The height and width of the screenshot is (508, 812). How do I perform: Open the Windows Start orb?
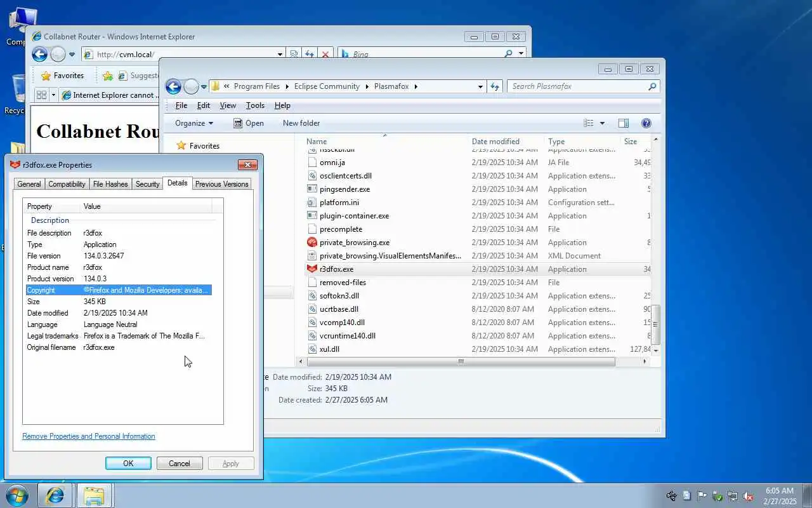coord(16,495)
